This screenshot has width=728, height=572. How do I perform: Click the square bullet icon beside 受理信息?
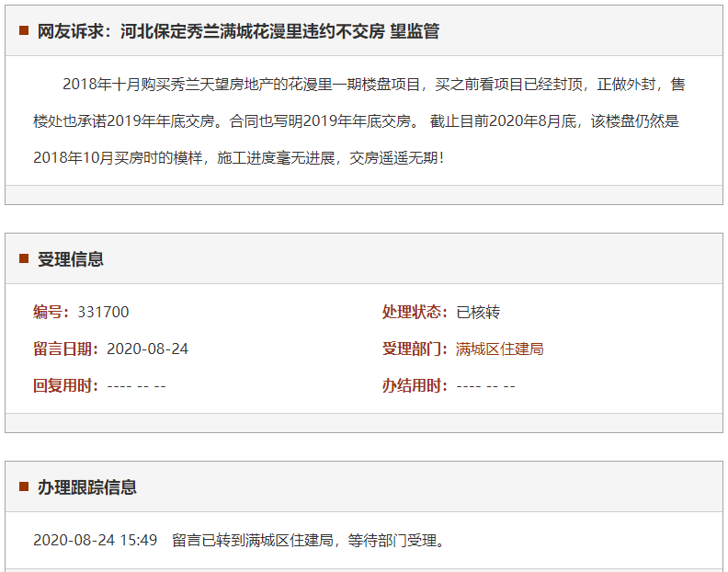(24, 259)
